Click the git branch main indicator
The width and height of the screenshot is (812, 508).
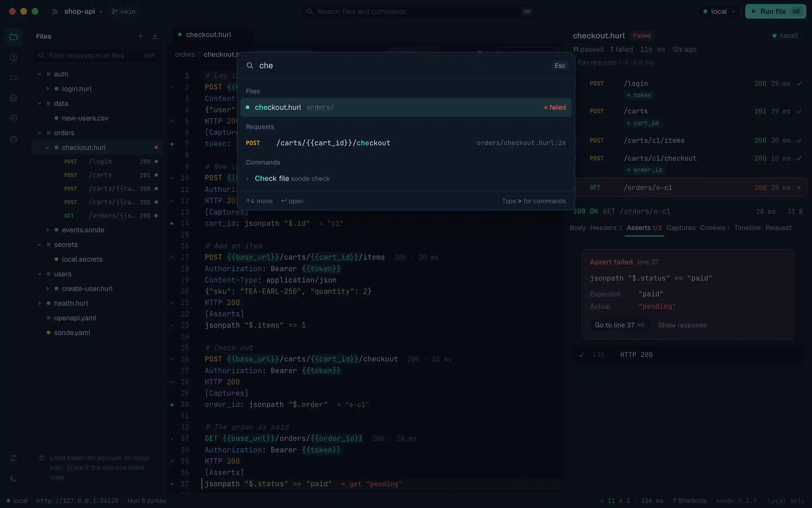coord(123,11)
